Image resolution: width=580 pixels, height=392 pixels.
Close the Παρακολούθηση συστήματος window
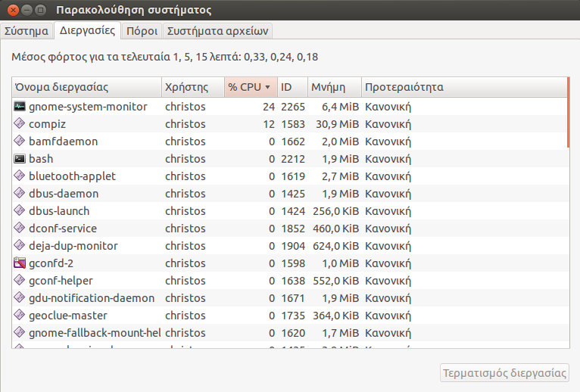[x=13, y=10]
